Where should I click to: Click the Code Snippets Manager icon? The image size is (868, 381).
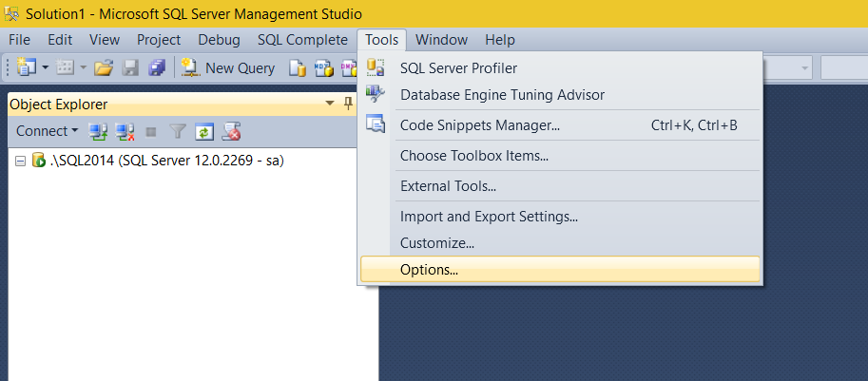pyautogui.click(x=376, y=124)
